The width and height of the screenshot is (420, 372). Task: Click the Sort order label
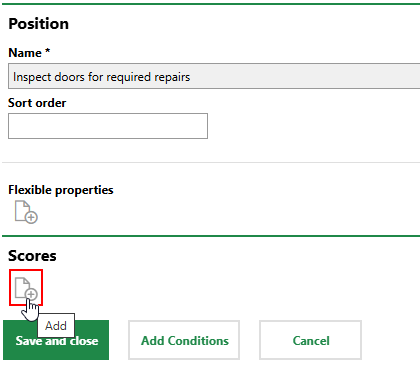(37, 103)
